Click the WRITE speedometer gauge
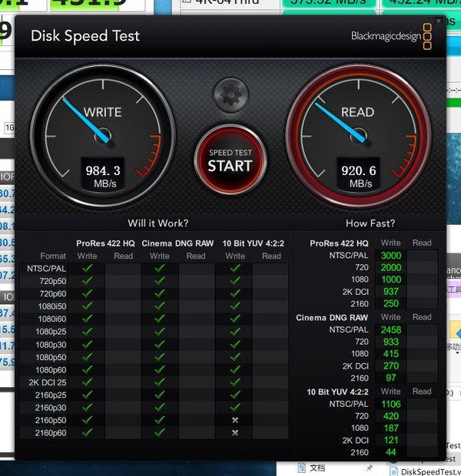461x476 pixels. 102,134
